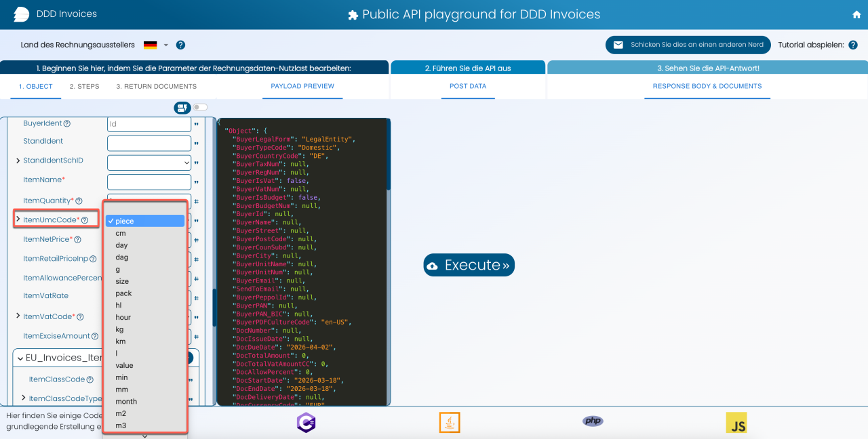868x439 pixels.
Task: Open the German flag country dropdown
Action: 155,45
